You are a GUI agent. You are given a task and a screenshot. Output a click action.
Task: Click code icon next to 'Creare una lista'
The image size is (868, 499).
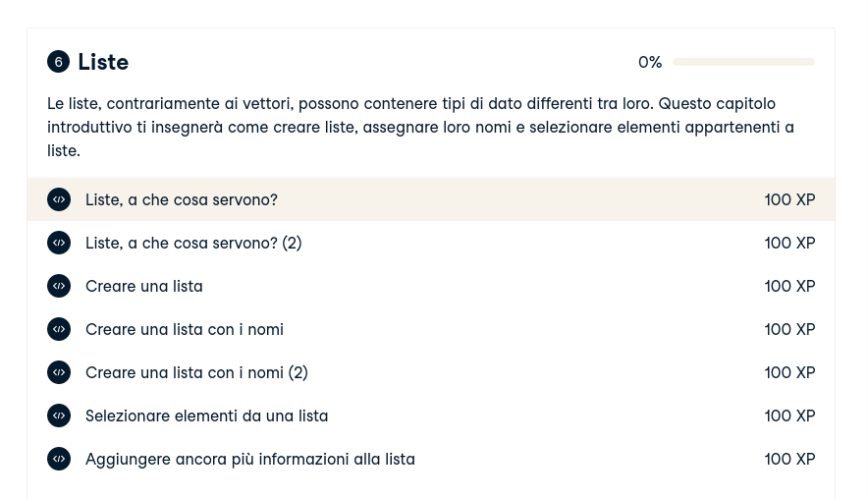pyautogui.click(x=59, y=286)
